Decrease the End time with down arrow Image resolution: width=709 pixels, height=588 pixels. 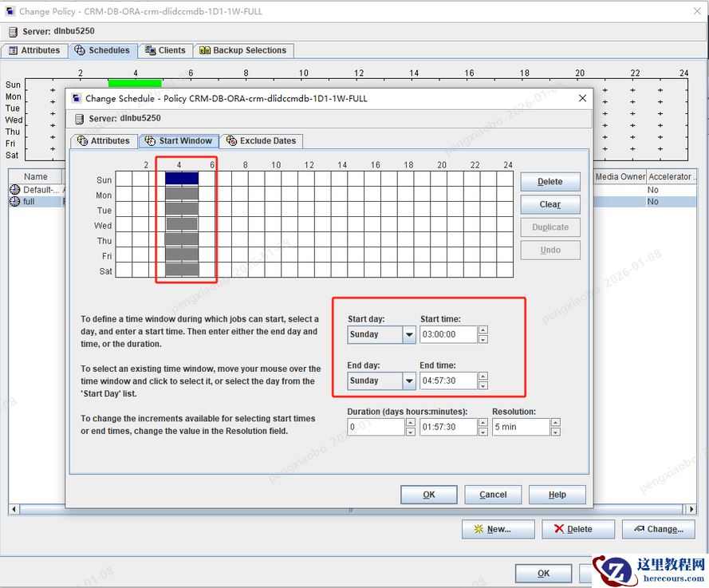483,386
